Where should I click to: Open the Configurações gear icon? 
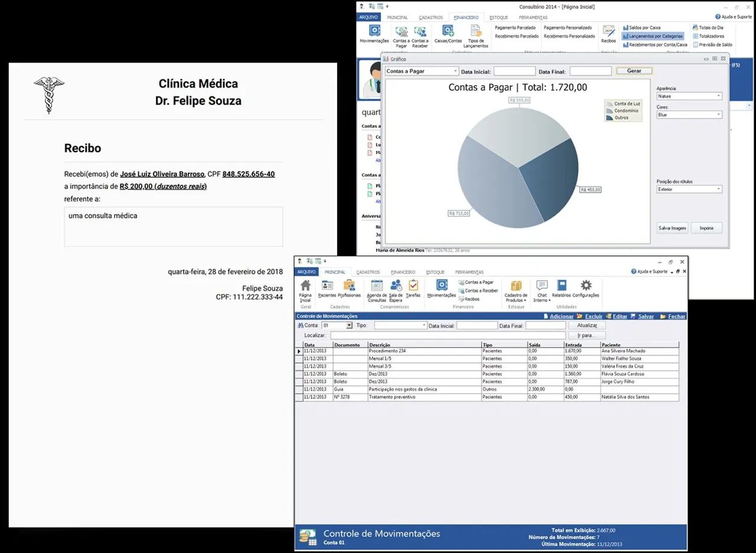coord(586,288)
